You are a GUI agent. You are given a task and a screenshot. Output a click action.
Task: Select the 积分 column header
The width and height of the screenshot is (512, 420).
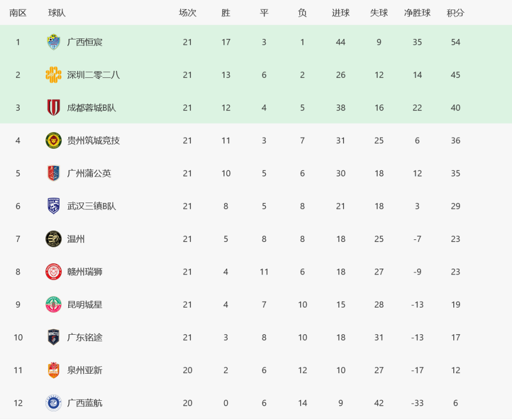pyautogui.click(x=455, y=13)
